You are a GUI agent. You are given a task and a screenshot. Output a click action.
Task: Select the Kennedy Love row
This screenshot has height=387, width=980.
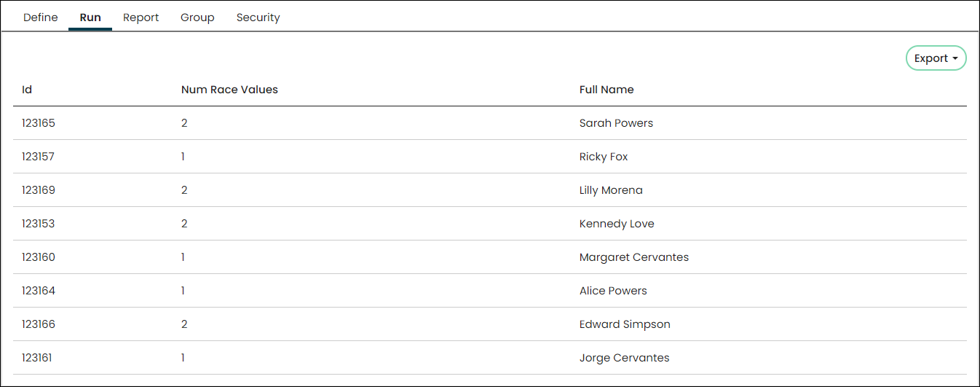click(x=490, y=224)
